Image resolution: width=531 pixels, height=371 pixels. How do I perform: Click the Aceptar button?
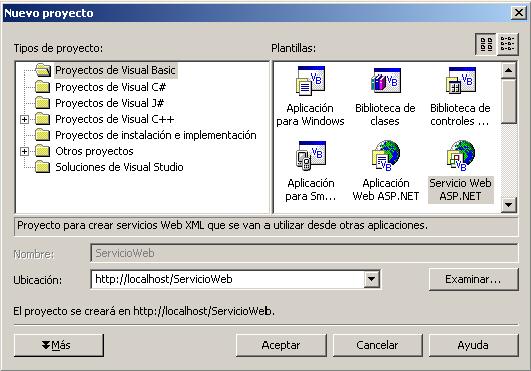point(281,345)
